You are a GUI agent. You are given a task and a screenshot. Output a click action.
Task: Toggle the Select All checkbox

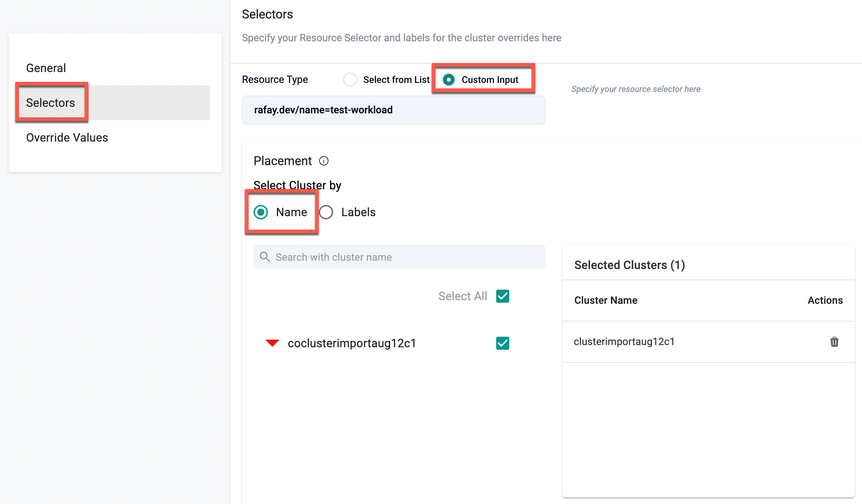click(502, 296)
